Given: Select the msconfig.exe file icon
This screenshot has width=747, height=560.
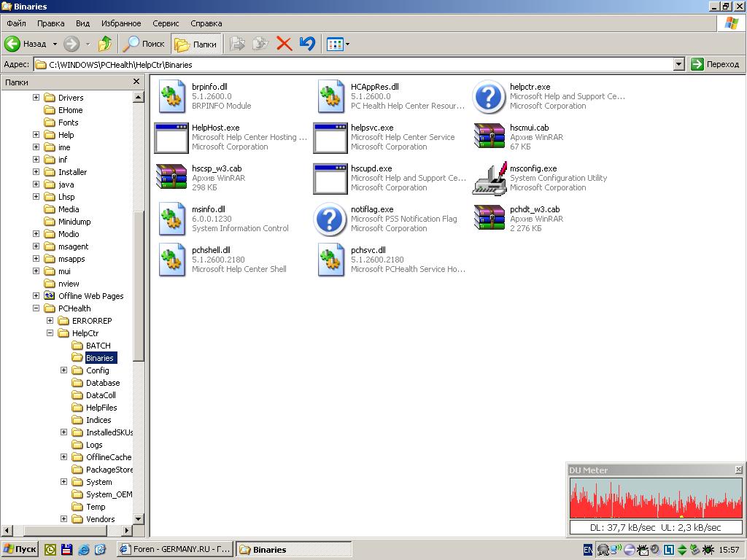Looking at the screenshot, I should point(489,178).
